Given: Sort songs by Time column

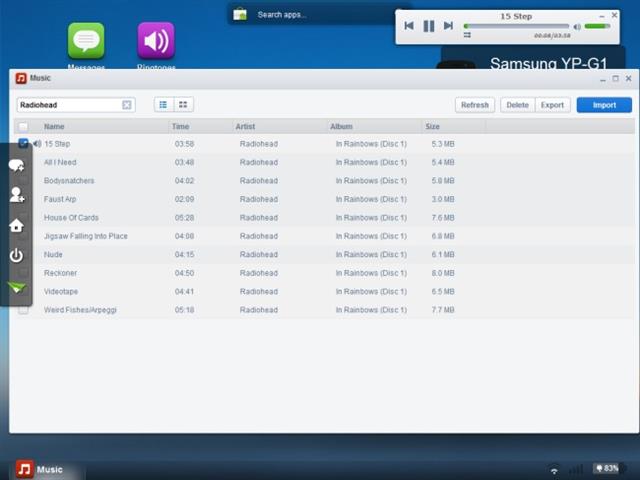Looking at the screenshot, I should 180,127.
